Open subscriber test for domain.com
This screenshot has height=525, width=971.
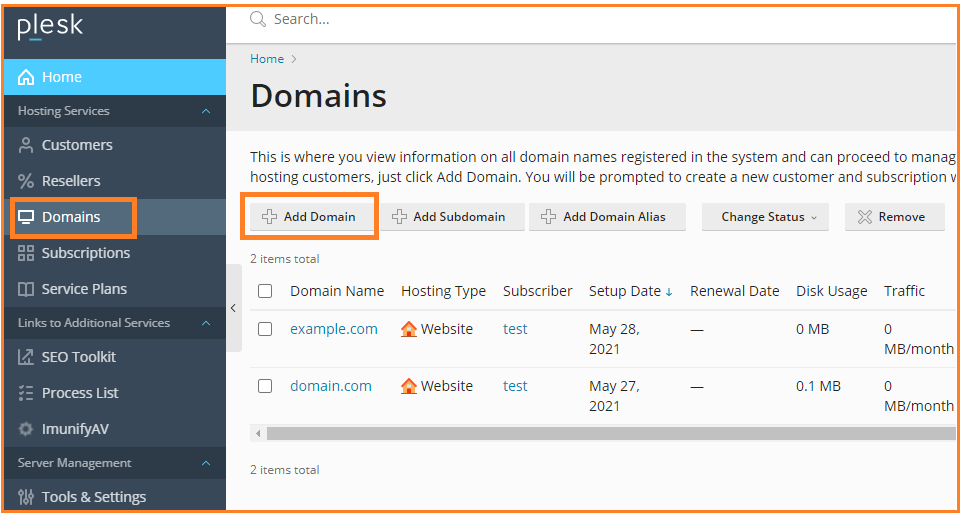tap(515, 386)
